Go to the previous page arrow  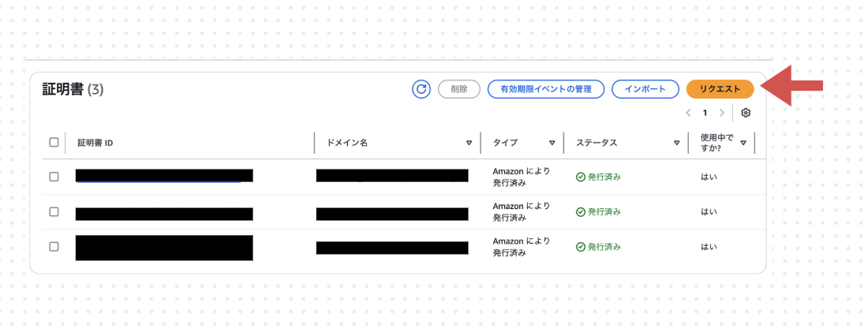click(x=688, y=113)
